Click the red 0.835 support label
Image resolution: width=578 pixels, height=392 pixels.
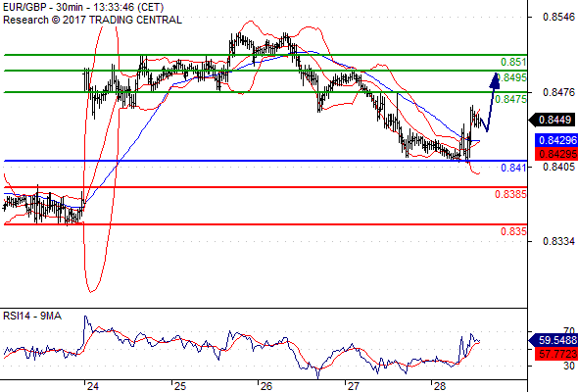point(513,231)
